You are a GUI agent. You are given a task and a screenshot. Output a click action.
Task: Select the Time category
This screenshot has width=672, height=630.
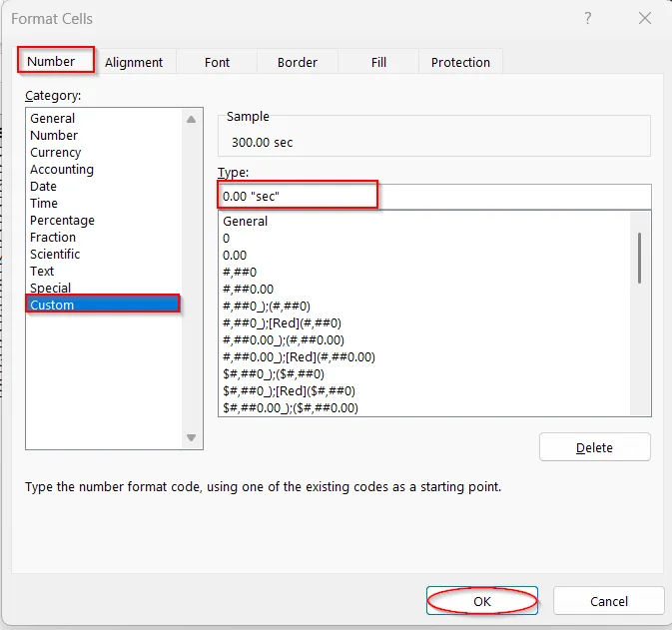coord(104,203)
